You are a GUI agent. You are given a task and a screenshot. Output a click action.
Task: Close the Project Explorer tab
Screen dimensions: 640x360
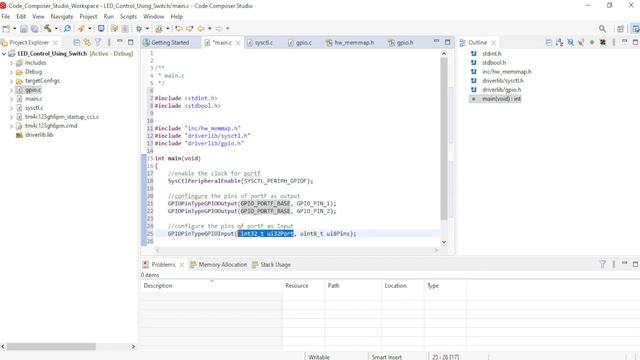point(56,43)
